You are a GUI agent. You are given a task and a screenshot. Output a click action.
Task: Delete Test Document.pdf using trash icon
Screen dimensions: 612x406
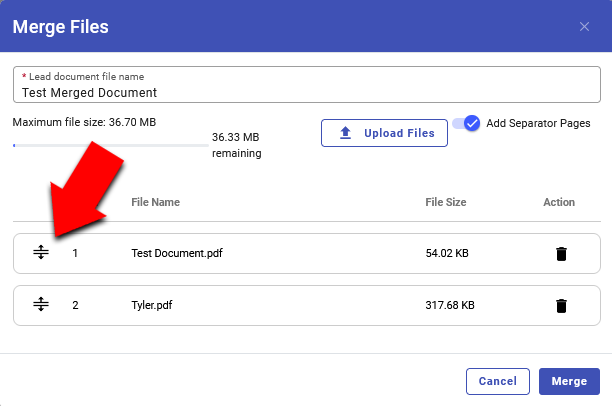pos(561,254)
